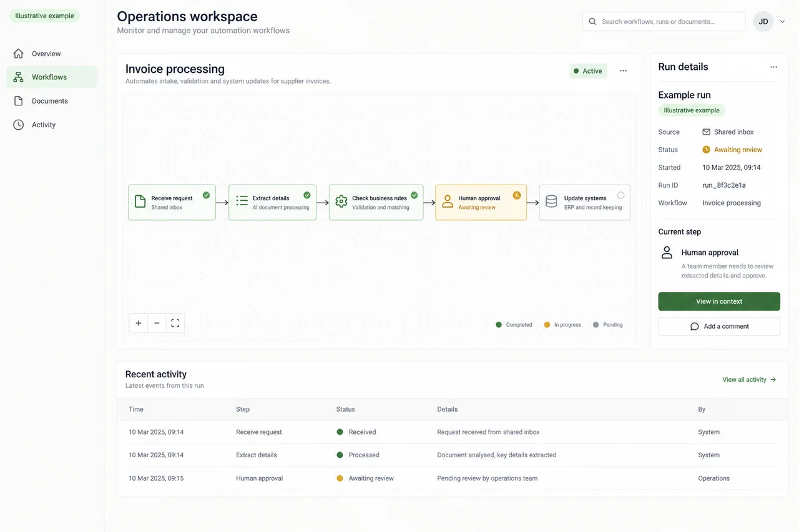Select the Human approval person icon in workflow
This screenshot has height=532, width=799.
(448, 201)
